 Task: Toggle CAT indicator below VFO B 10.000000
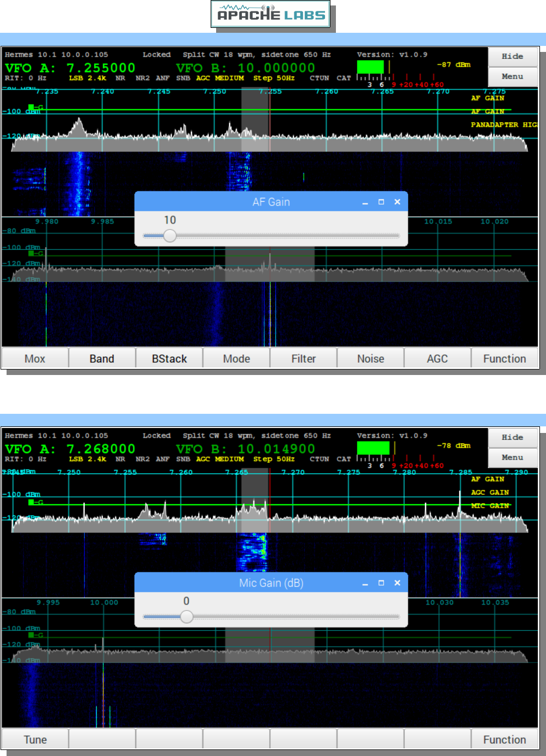[344, 78]
